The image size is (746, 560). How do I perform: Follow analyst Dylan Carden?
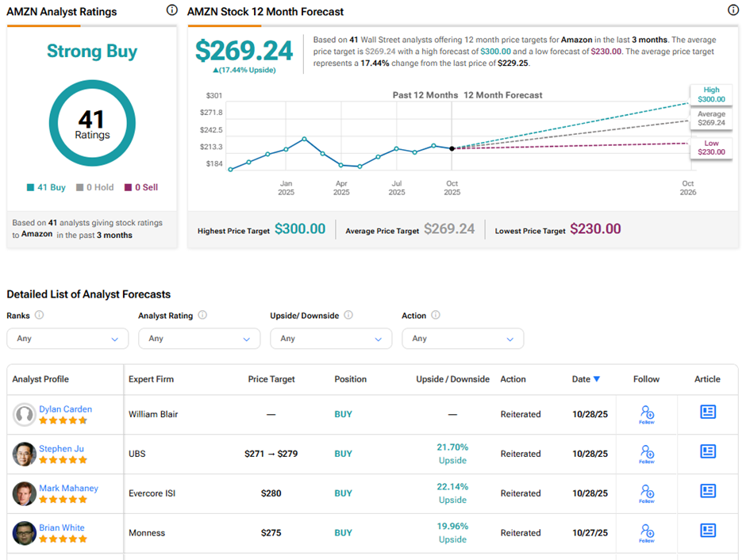click(x=646, y=414)
